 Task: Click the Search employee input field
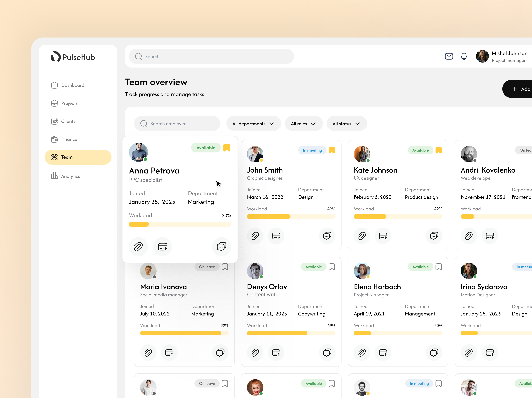(177, 124)
